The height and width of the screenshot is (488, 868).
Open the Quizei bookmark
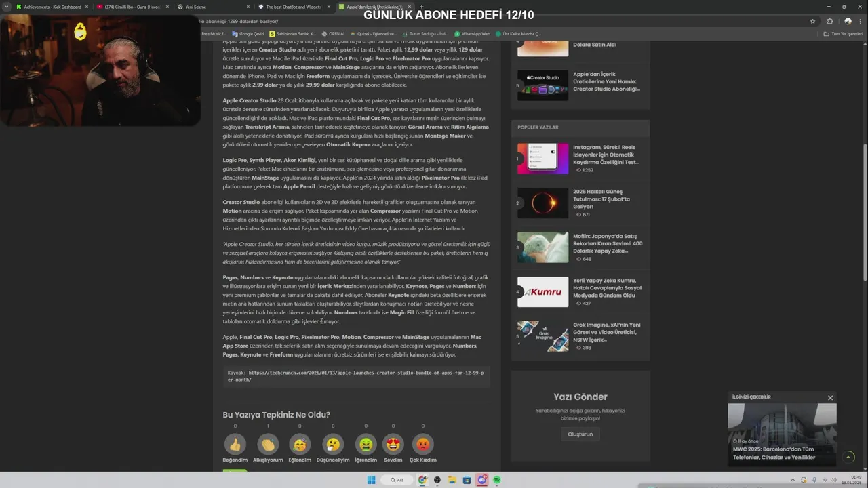click(x=373, y=33)
